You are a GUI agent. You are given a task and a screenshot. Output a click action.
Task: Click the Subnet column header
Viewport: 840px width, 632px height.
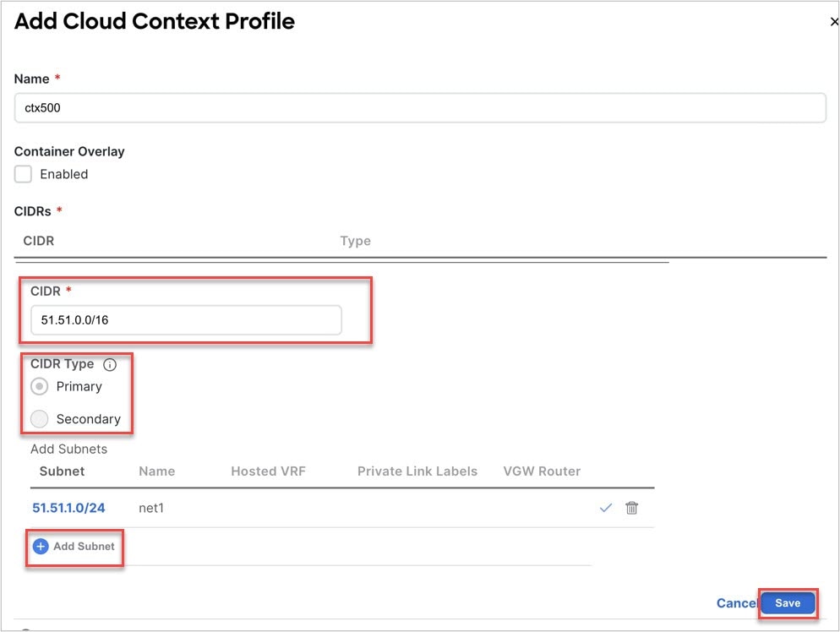point(63,471)
